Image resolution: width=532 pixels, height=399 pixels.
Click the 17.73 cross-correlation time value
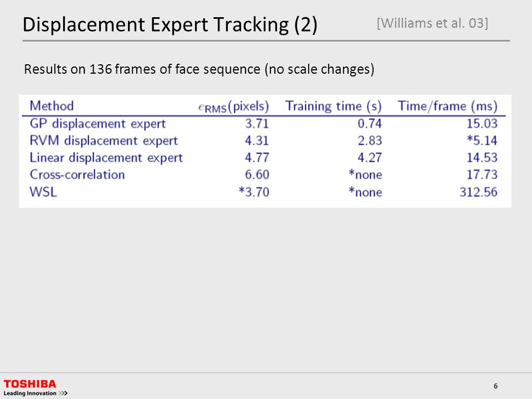(482, 175)
